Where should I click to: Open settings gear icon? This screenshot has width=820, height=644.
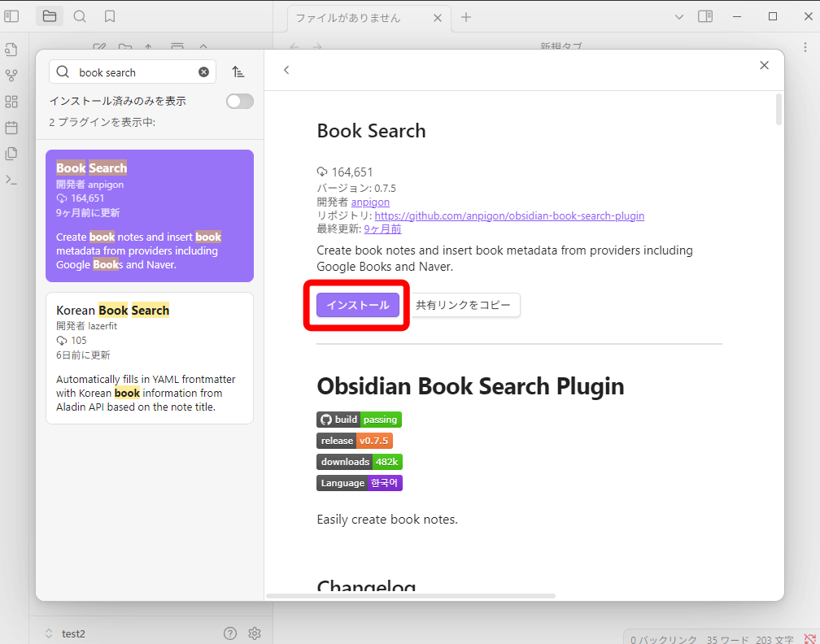[255, 633]
